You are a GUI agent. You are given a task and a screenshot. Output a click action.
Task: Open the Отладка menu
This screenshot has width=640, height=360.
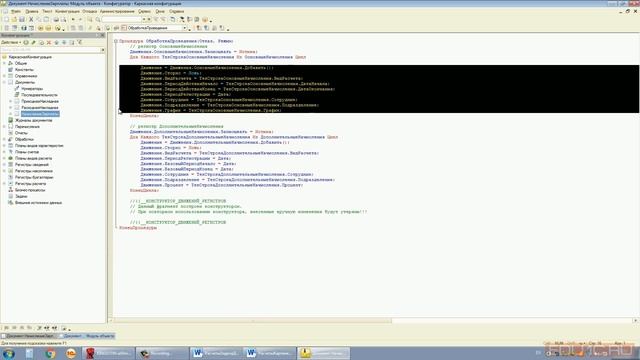(x=90, y=11)
